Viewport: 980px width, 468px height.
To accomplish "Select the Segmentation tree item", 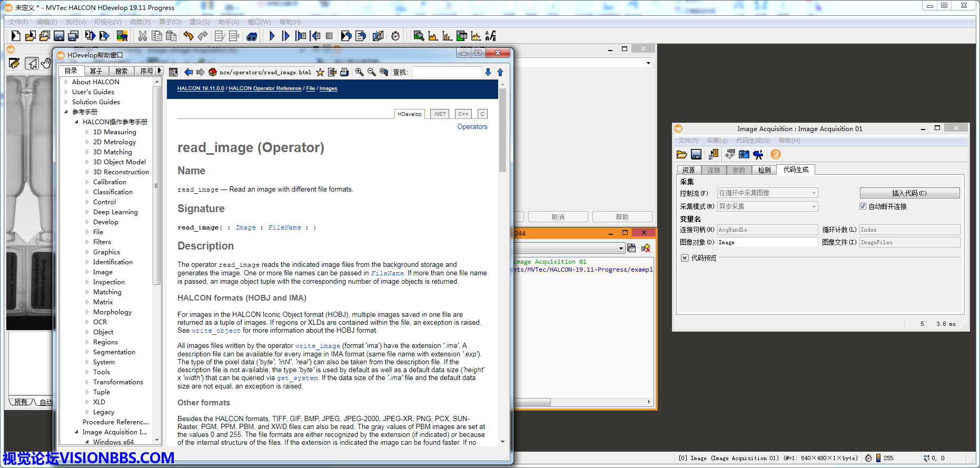I will coord(114,352).
